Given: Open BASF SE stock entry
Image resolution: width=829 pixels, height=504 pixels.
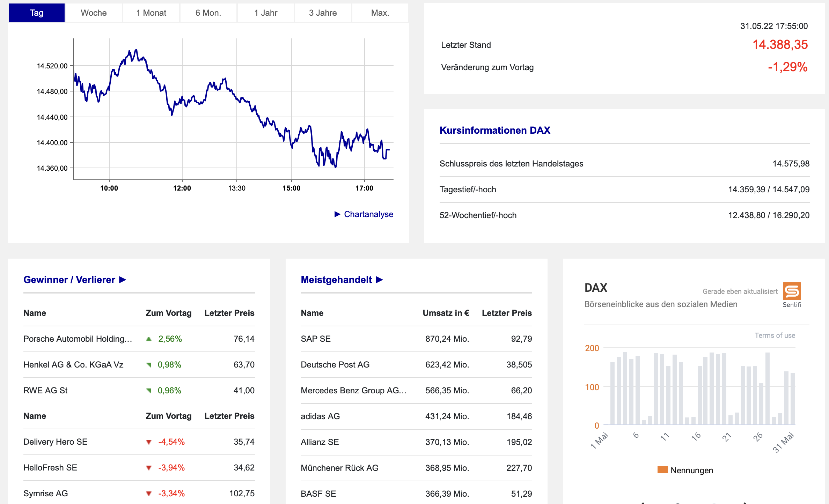Looking at the screenshot, I should point(318,494).
